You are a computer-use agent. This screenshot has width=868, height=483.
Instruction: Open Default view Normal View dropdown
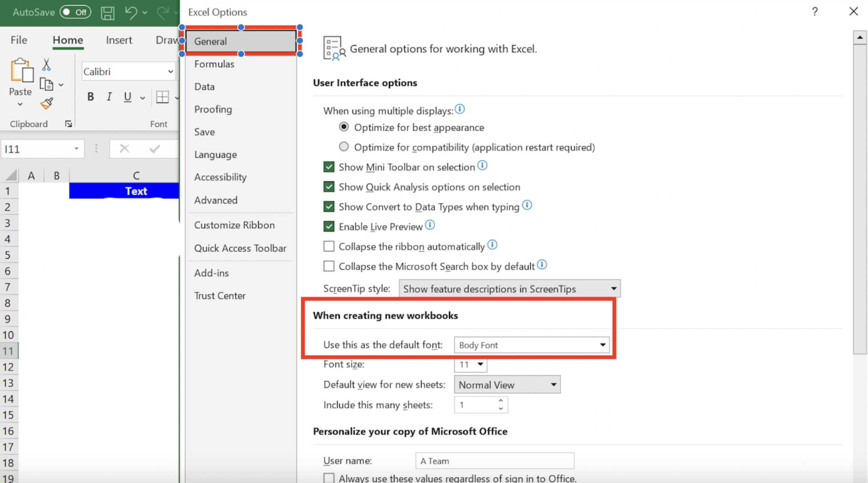click(507, 385)
